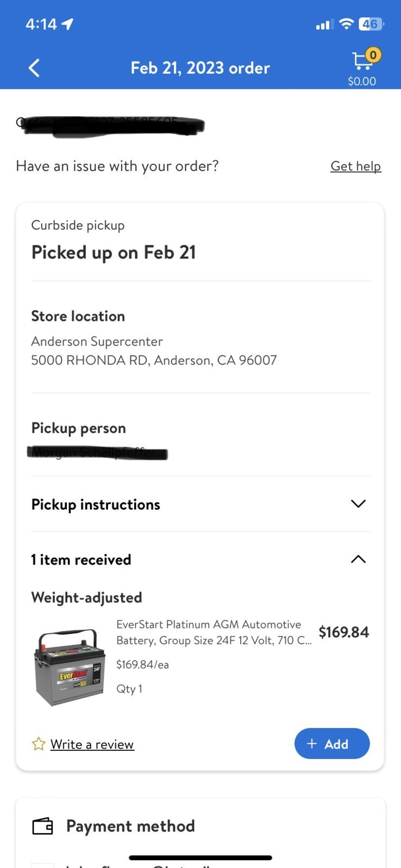
Task: Click the Get help link
Action: (355, 166)
